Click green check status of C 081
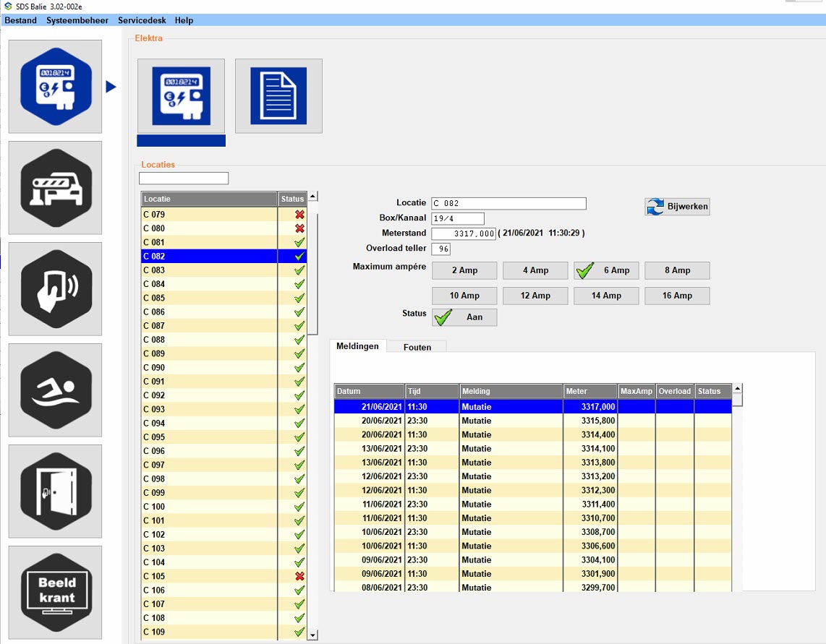 [299, 242]
